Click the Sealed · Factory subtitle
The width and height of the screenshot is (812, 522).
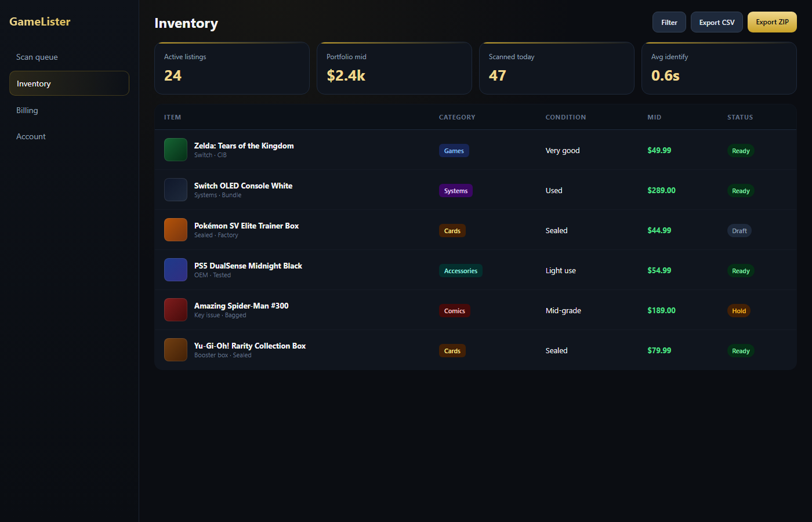[x=216, y=235]
